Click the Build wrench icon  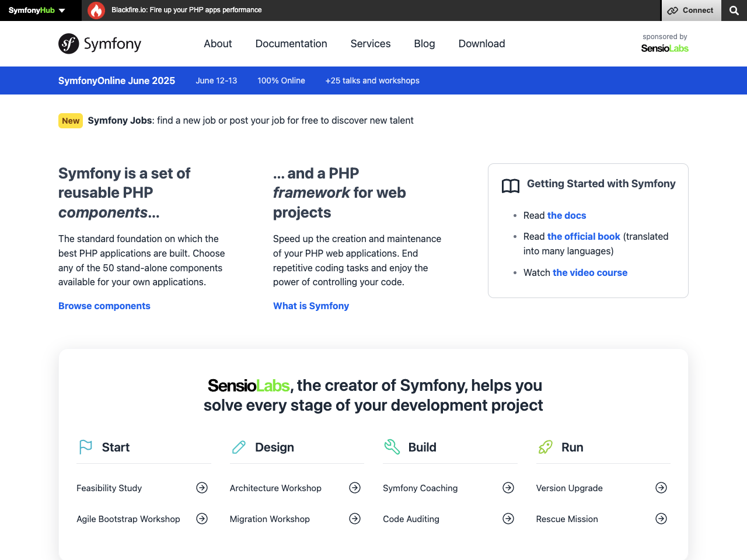point(392,447)
